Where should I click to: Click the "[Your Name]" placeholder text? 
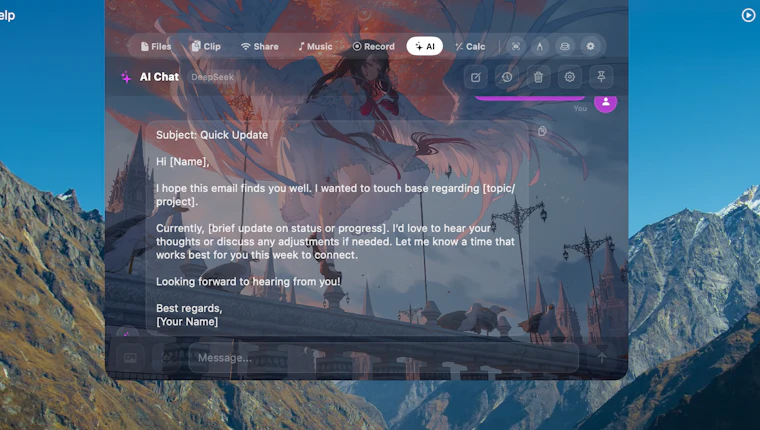(x=187, y=322)
